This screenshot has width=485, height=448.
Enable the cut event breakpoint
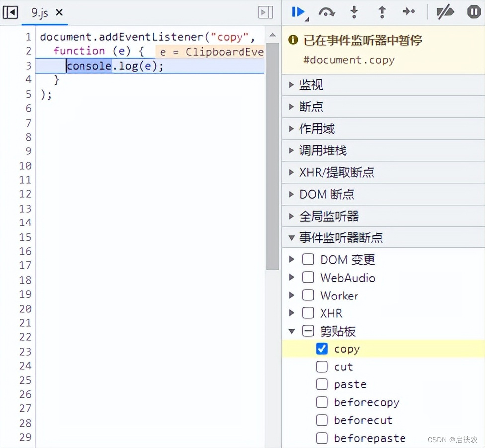(322, 367)
